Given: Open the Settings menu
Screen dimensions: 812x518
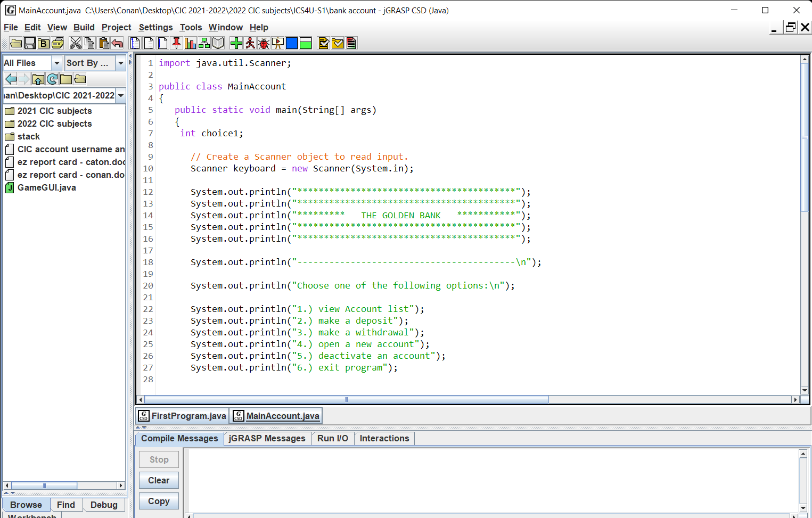Looking at the screenshot, I should click(155, 27).
